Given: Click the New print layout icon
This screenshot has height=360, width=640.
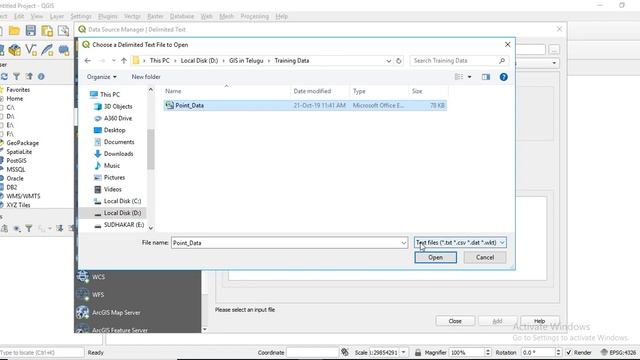Looking at the screenshot, I should (x=47, y=31).
